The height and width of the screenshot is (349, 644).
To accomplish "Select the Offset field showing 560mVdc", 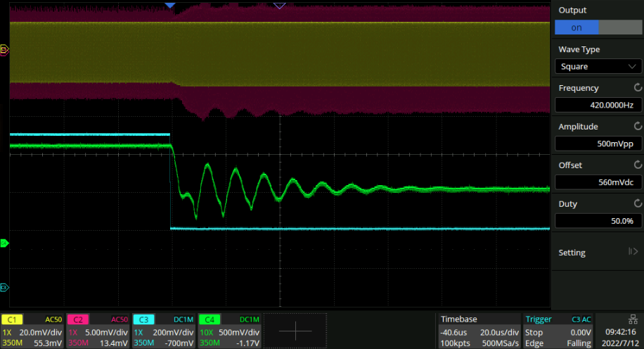I will pos(598,182).
